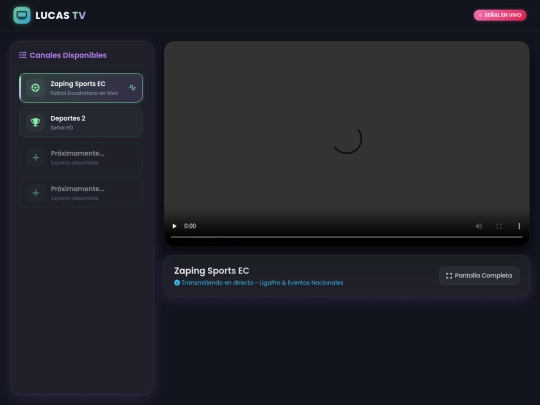Click the trophy icon of Deportes 2

coord(35,122)
